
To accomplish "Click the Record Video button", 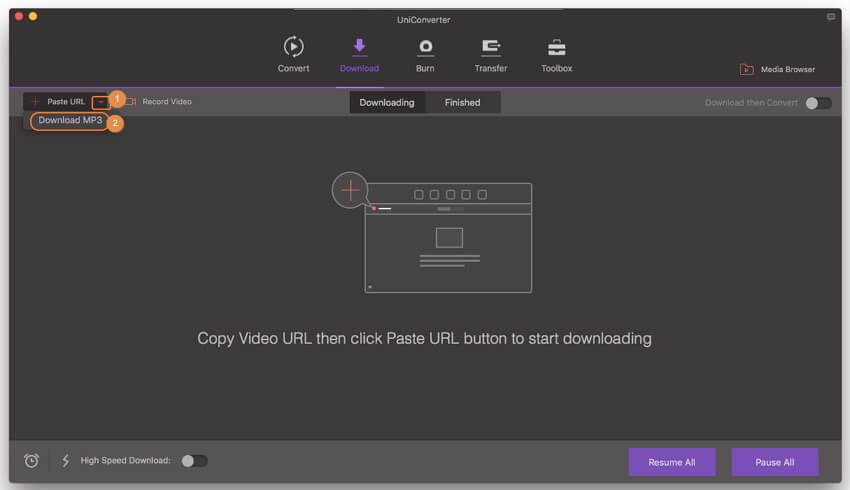I will coord(160,101).
